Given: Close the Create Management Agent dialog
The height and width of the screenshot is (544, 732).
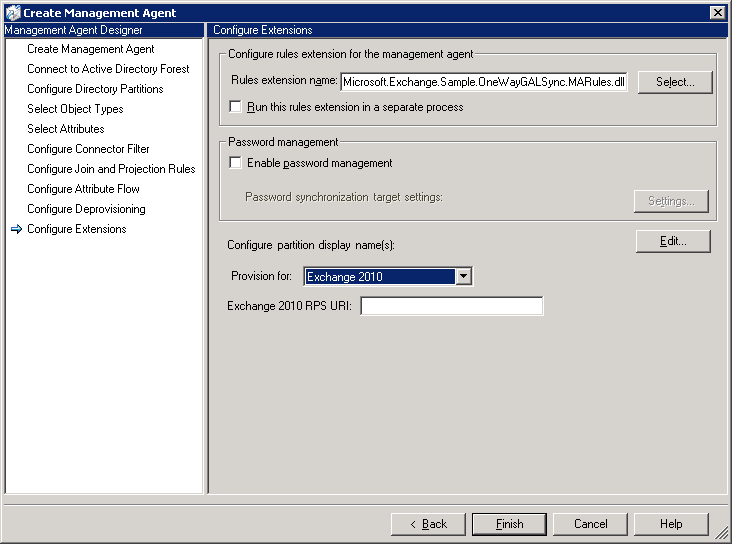Looking at the screenshot, I should pos(717,13).
